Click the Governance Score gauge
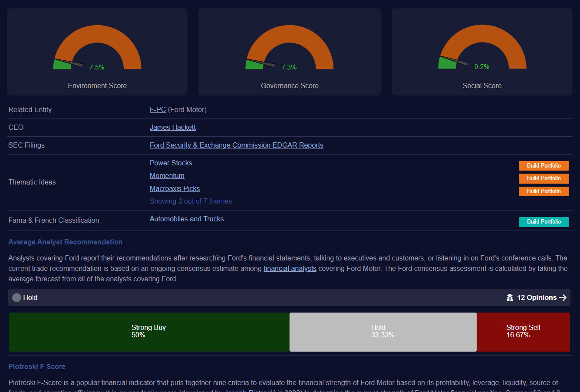Image resolution: width=580 pixels, height=392 pixels. 290,47
